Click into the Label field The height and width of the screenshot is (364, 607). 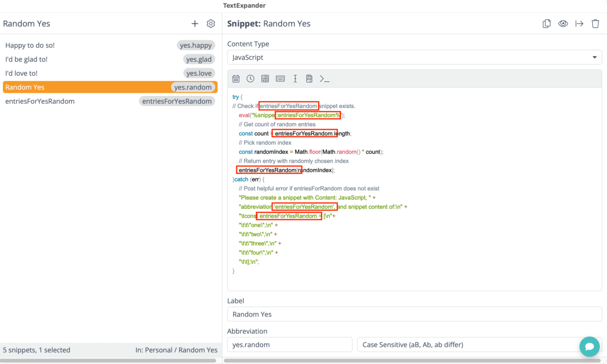tap(415, 314)
